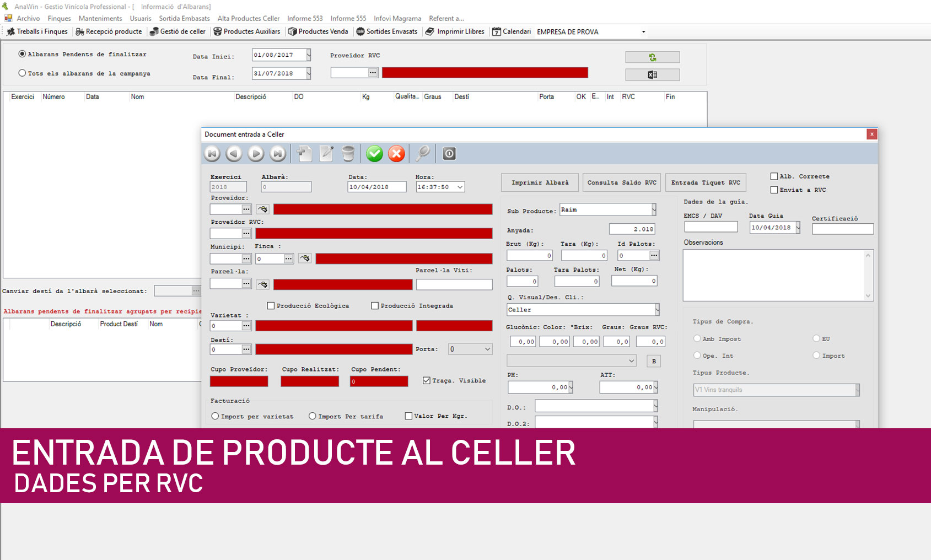Open the Manteniments menu

pyautogui.click(x=100, y=18)
